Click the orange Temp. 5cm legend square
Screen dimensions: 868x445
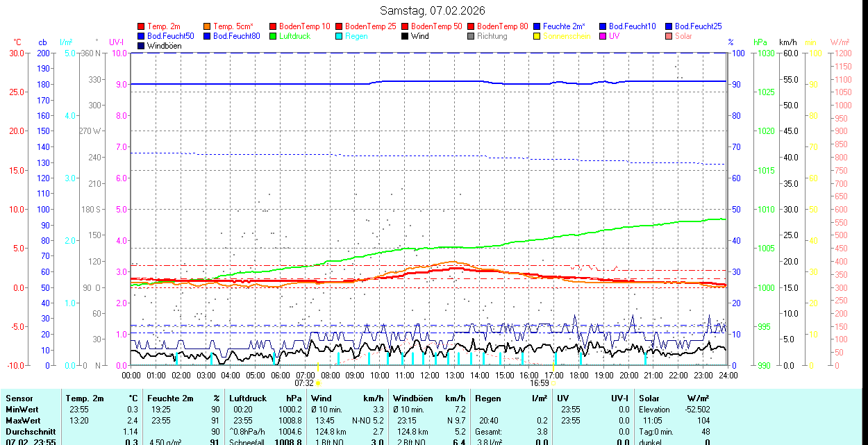pyautogui.click(x=207, y=26)
